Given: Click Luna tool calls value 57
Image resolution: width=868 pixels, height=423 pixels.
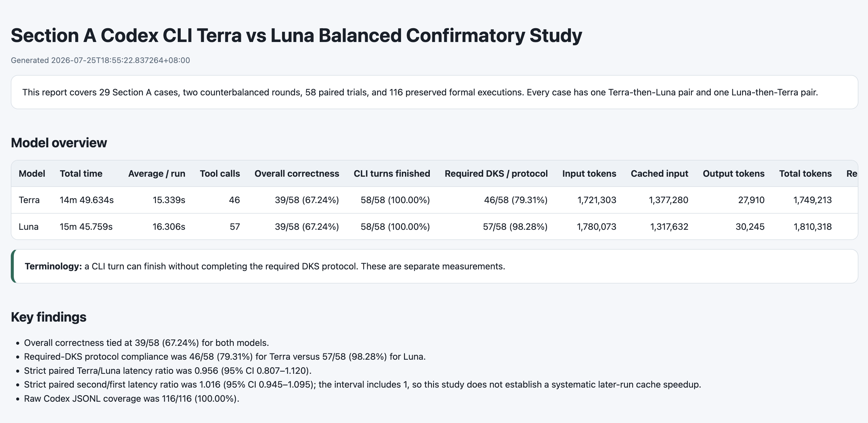Looking at the screenshot, I should tap(234, 227).
